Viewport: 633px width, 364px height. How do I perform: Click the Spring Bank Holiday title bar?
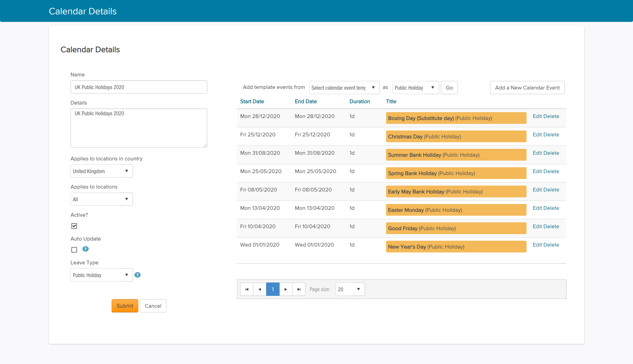click(x=456, y=173)
